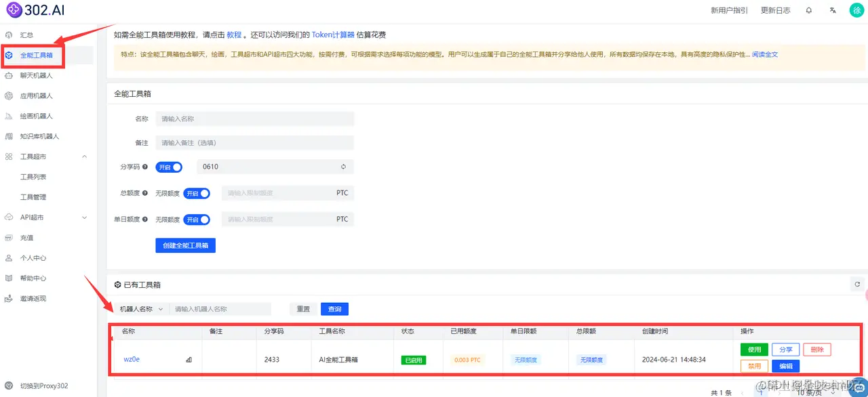Screen dimensions: 868x397
Task: Open the language switcher icon
Action: [833, 10]
